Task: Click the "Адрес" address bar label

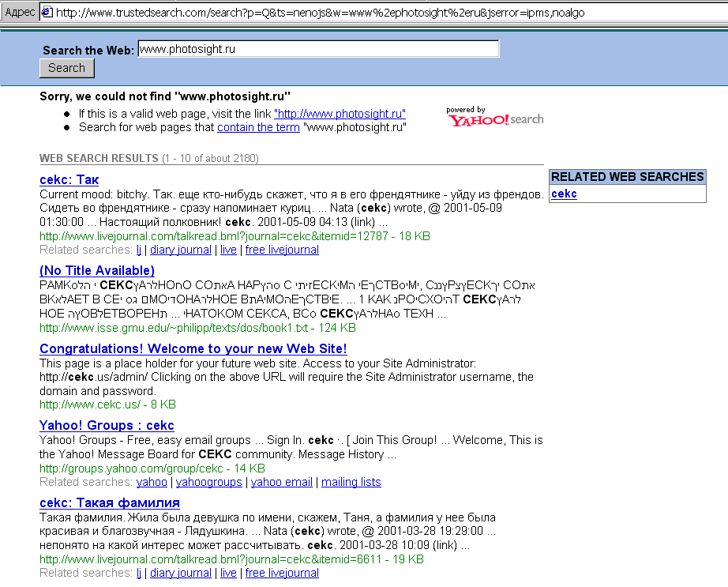Action: (20, 12)
